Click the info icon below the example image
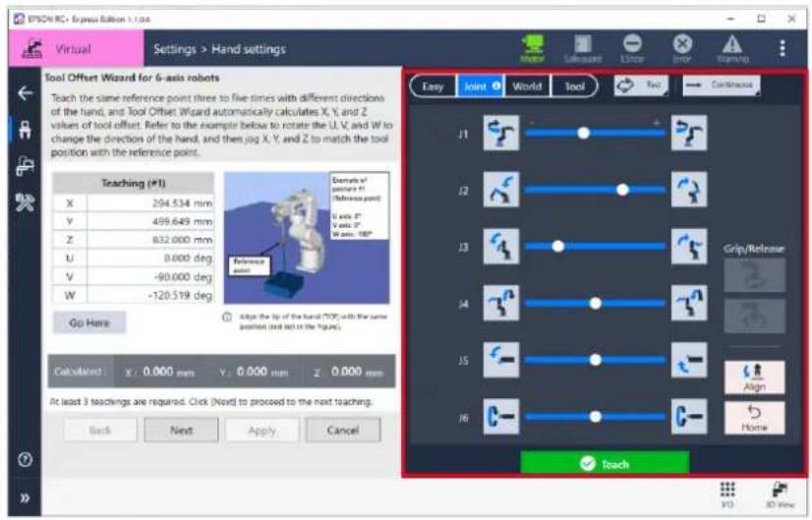The image size is (812, 520). (x=227, y=317)
